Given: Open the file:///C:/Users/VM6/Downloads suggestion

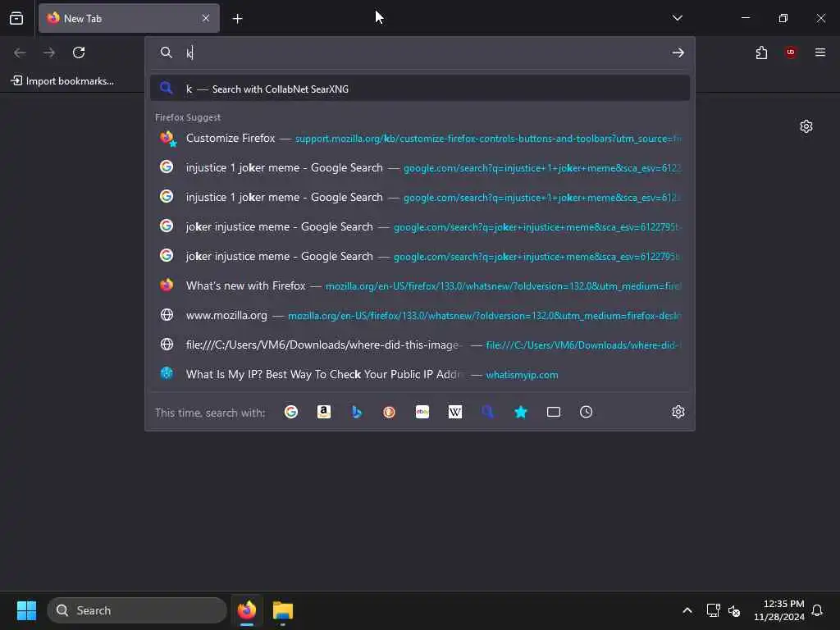Looking at the screenshot, I should (x=420, y=345).
